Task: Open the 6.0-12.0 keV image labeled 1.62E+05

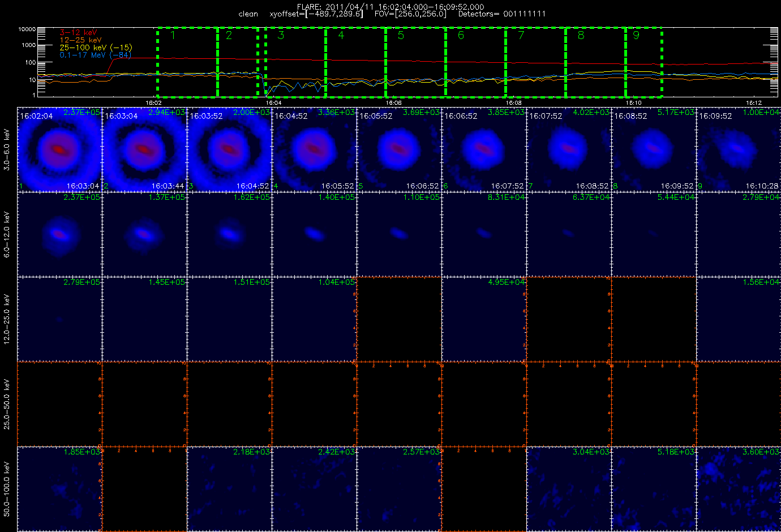Action: (x=229, y=234)
